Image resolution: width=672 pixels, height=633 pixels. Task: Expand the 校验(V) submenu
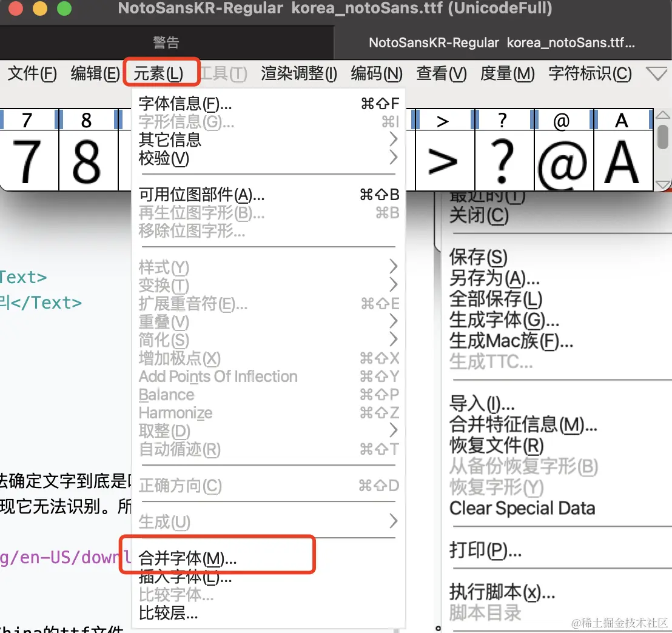click(268, 158)
